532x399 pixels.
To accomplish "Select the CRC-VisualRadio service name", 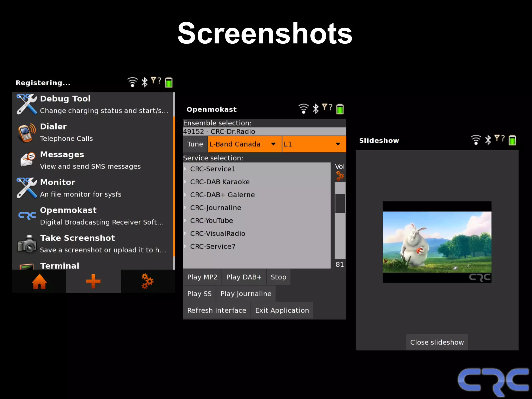I will pyautogui.click(x=218, y=233).
